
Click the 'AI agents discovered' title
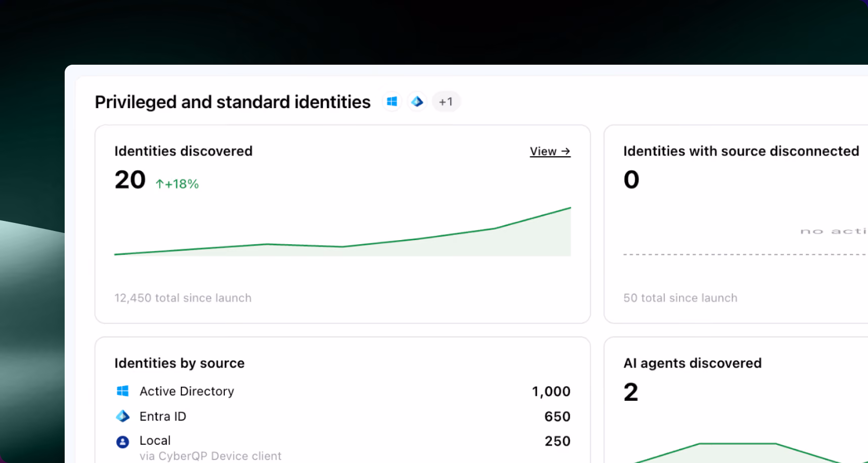692,363
